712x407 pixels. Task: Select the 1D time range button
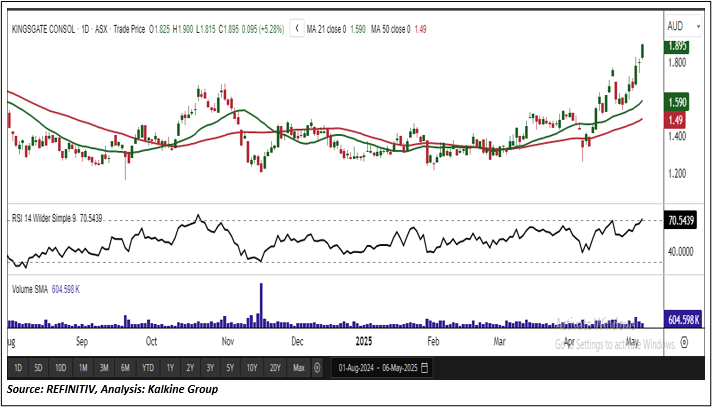coord(18,368)
